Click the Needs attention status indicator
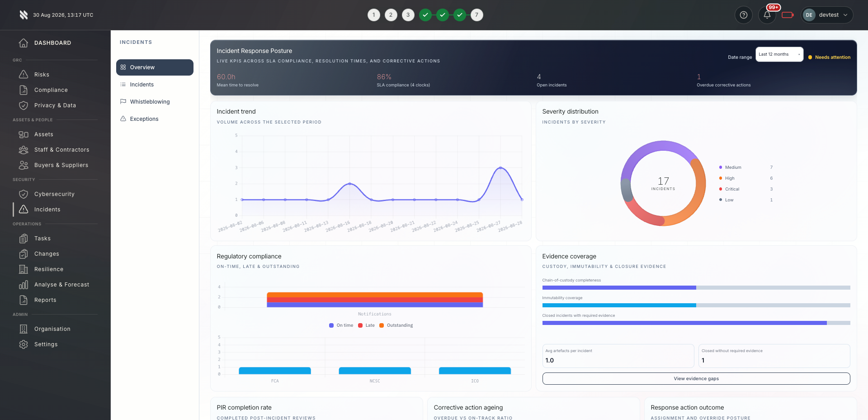The image size is (868, 420). [830, 57]
